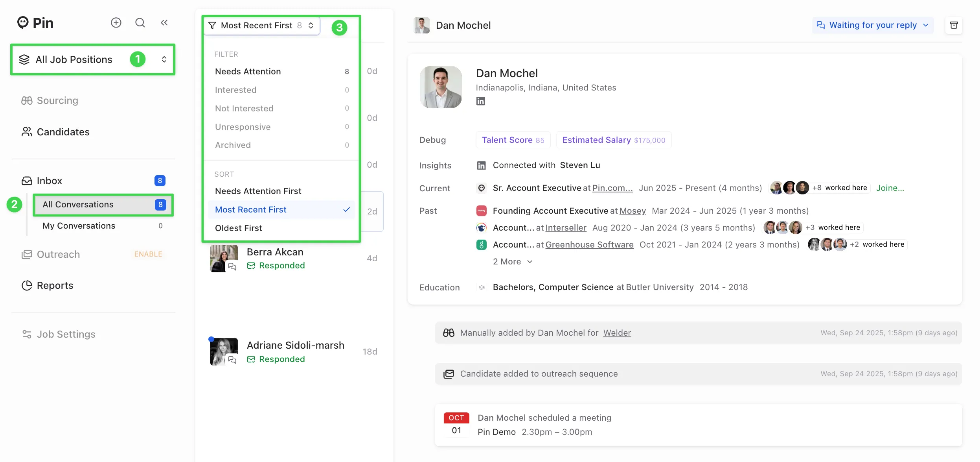Click the Candidates people icon

coord(27,132)
